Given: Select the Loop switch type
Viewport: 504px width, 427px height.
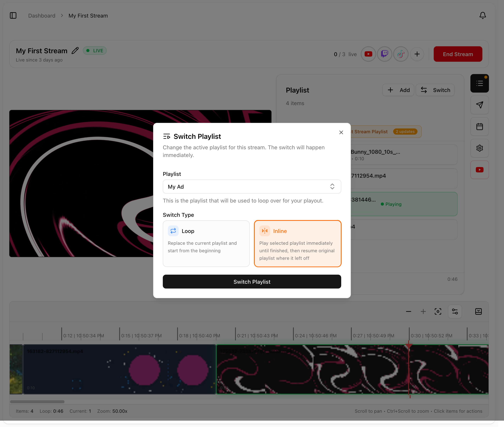Looking at the screenshot, I should pos(206,243).
